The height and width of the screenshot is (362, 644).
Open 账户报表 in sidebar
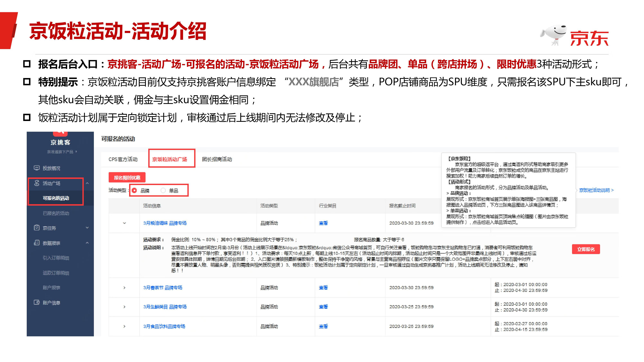(x=51, y=288)
